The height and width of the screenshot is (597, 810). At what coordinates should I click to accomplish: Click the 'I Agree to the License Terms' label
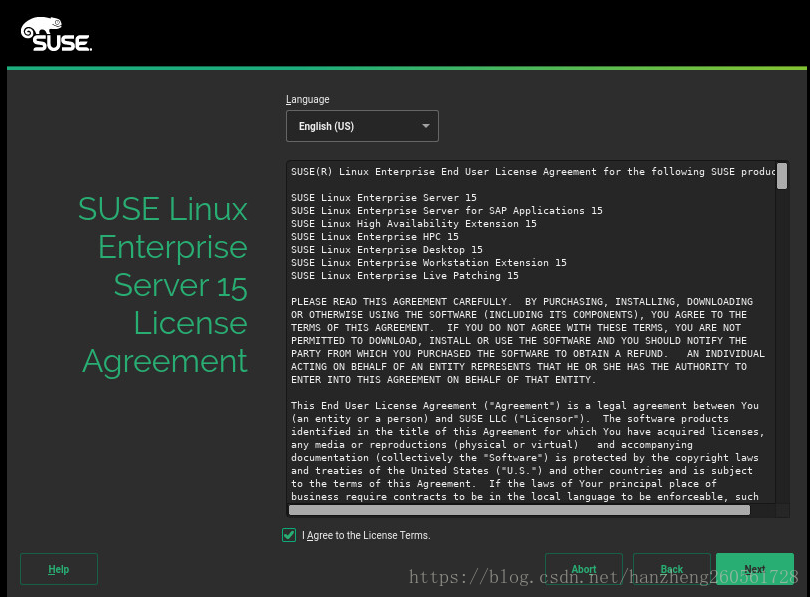[x=366, y=536]
